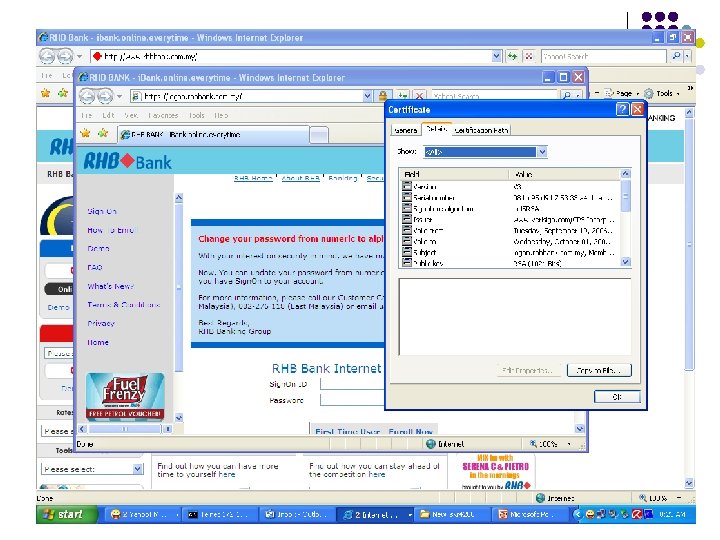
Task: Select the Subject field icon in the certificate list
Action: [406, 252]
